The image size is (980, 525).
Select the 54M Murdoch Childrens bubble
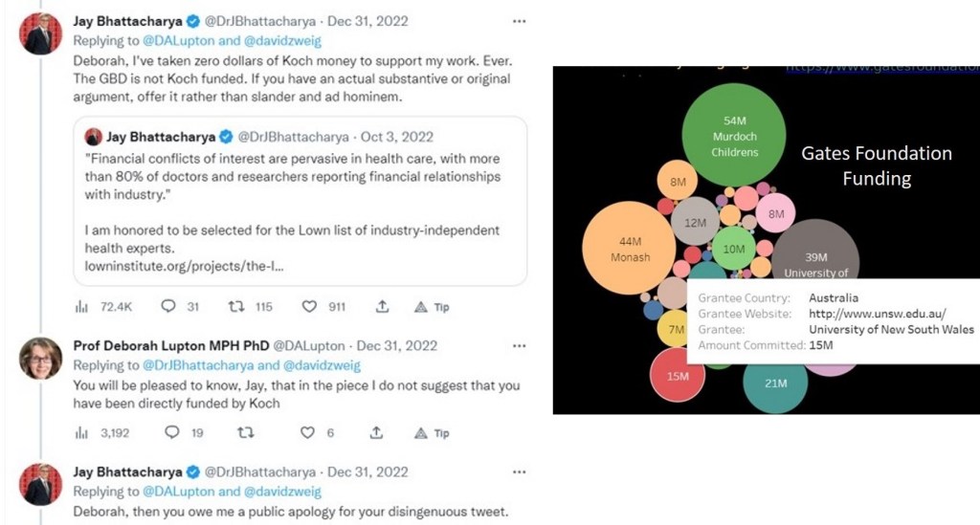[x=734, y=135]
